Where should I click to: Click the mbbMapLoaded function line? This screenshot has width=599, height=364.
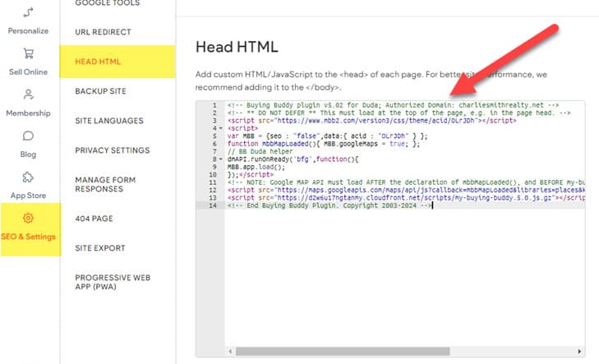tap(324, 144)
